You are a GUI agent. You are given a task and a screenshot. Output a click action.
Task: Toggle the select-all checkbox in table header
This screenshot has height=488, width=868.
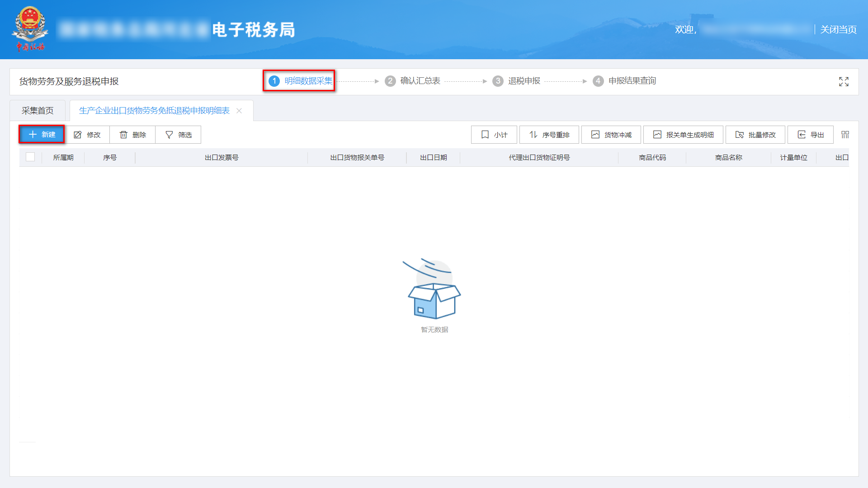pos(30,157)
